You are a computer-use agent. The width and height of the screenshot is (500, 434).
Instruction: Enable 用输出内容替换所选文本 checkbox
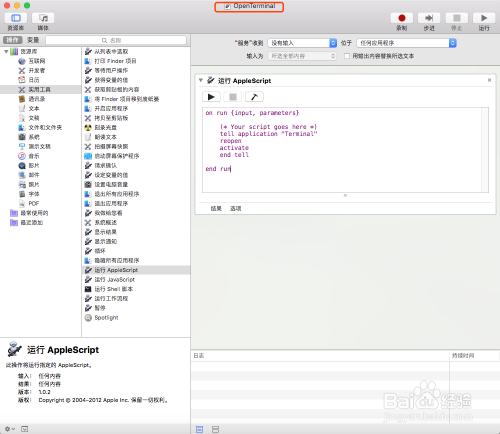coord(347,56)
